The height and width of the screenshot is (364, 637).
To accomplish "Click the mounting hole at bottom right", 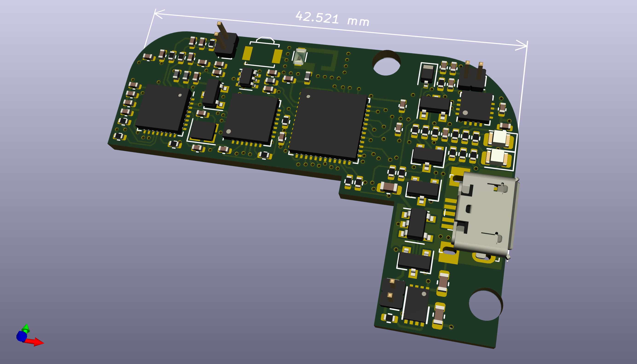I will (x=486, y=304).
